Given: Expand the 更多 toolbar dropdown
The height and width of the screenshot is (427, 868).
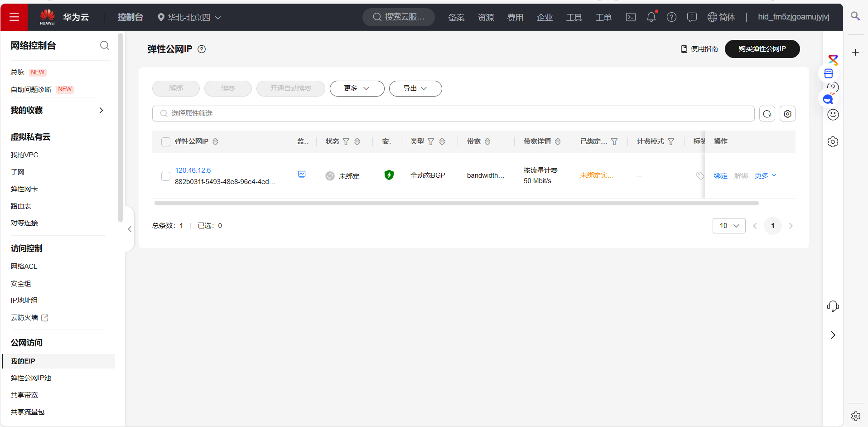Looking at the screenshot, I should (x=357, y=88).
